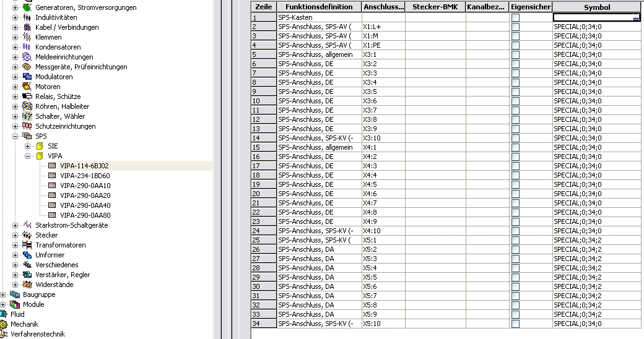Click the Messgeräte, Prüfeinrichtungen icon
The image size is (644, 339).
click(x=27, y=66)
